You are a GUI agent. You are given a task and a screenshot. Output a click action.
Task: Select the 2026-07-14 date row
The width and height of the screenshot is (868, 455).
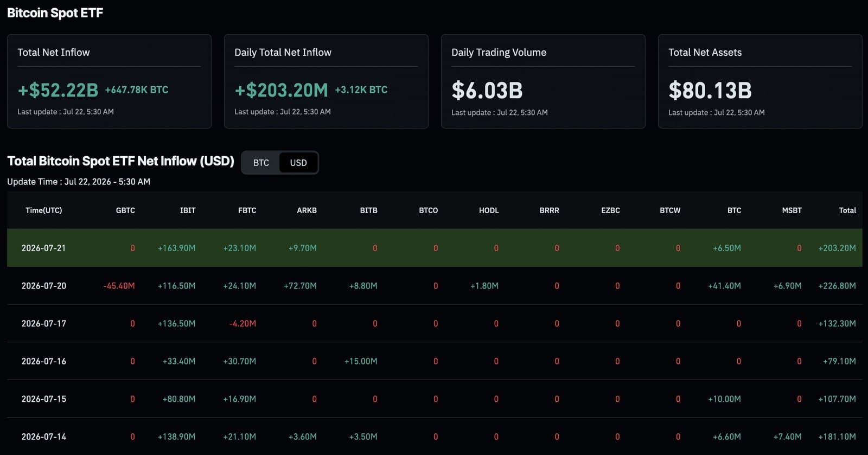tap(435, 436)
